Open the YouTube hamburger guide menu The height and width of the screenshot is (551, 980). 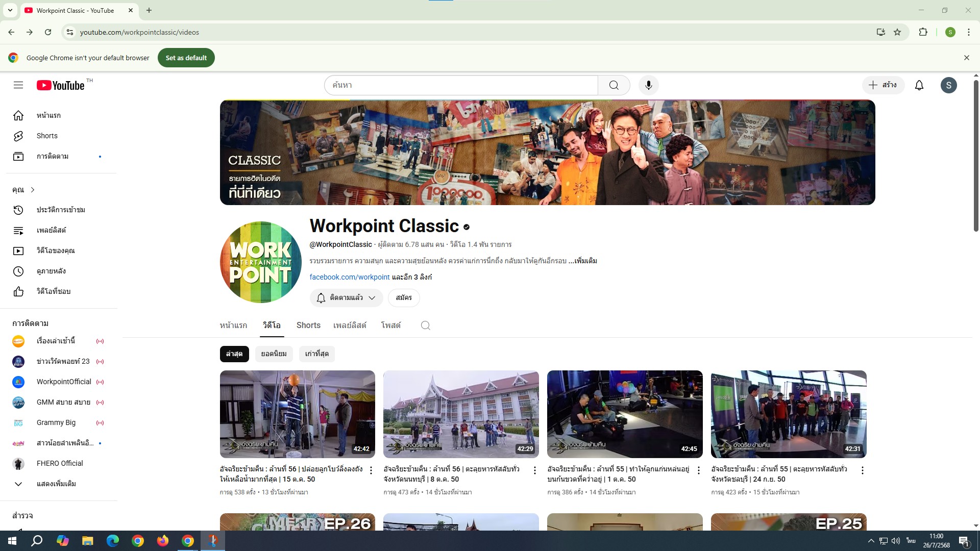18,85
